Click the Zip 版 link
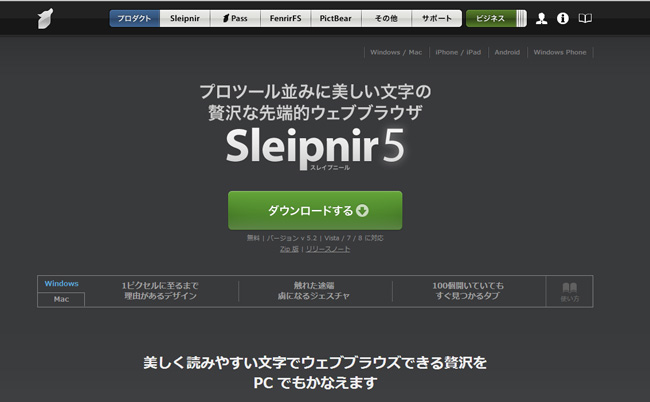The width and height of the screenshot is (650, 402). tap(289, 249)
